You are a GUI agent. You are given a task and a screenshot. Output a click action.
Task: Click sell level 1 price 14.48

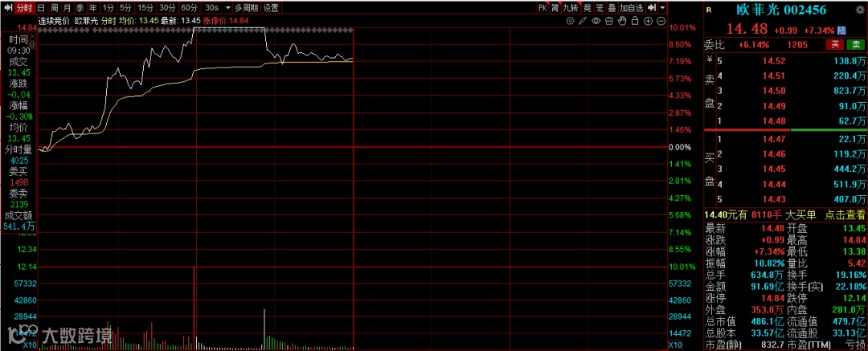(775, 120)
